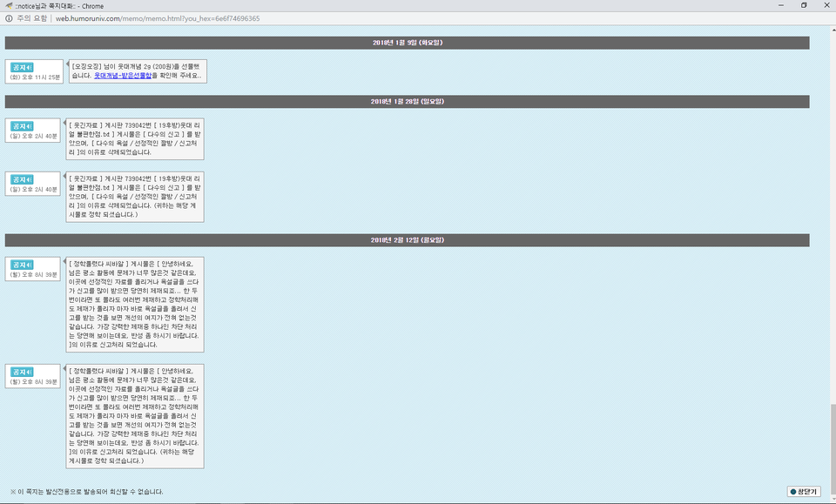Click the URL text in the address bar
Image resolution: width=836 pixels, height=504 pixels.
[x=158, y=18]
